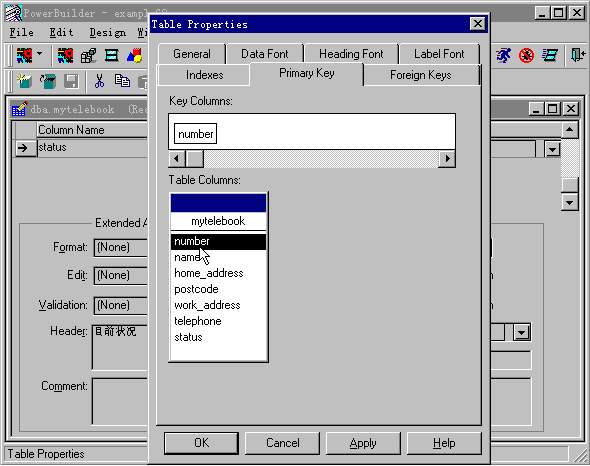This screenshot has width=590, height=466.
Task: Switch to the Foreign Keys tab
Action: (x=421, y=75)
